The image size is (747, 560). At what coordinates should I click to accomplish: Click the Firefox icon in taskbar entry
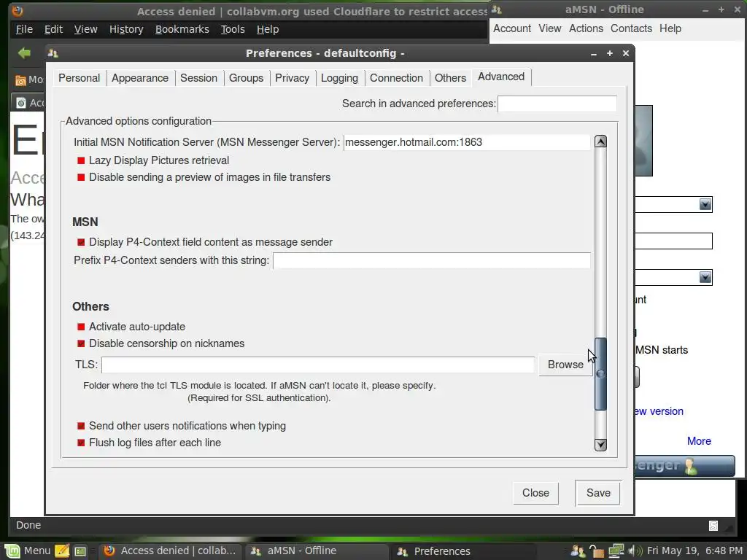pyautogui.click(x=109, y=551)
